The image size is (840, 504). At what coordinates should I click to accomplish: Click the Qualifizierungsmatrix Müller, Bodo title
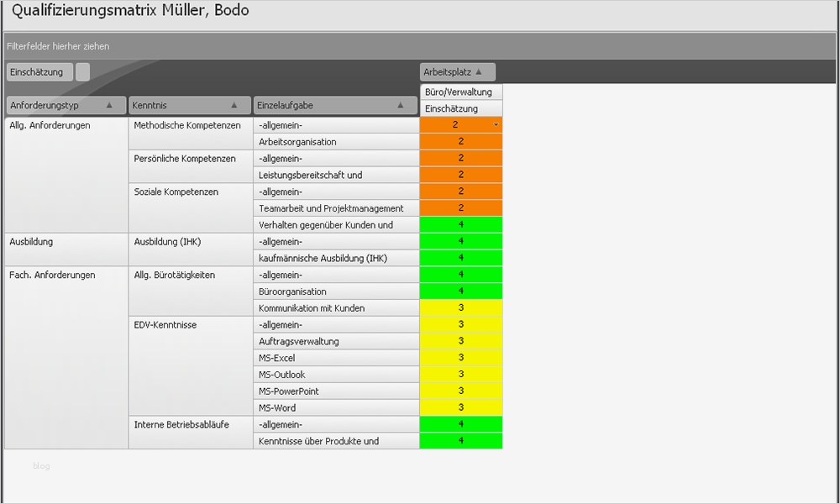[130, 10]
